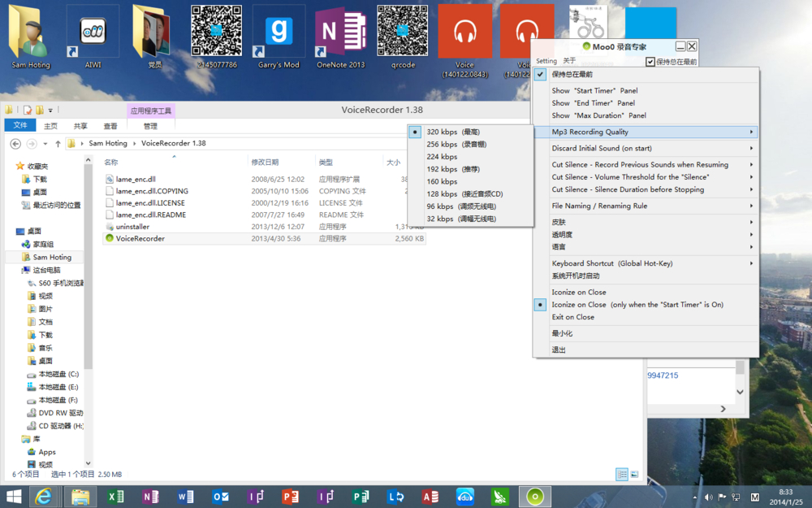The image size is (812, 508).
Task: Click Show "Max Duration" Panel entry
Action: 646,115
